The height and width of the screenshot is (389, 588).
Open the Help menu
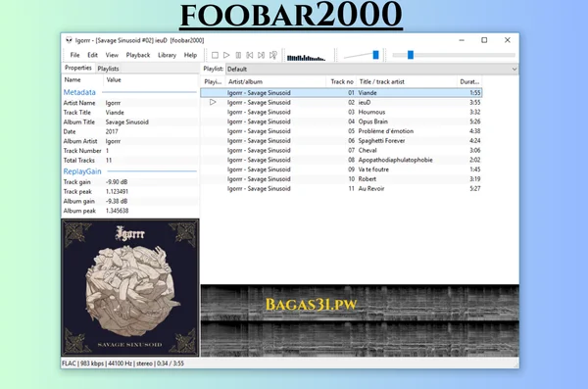coord(190,55)
